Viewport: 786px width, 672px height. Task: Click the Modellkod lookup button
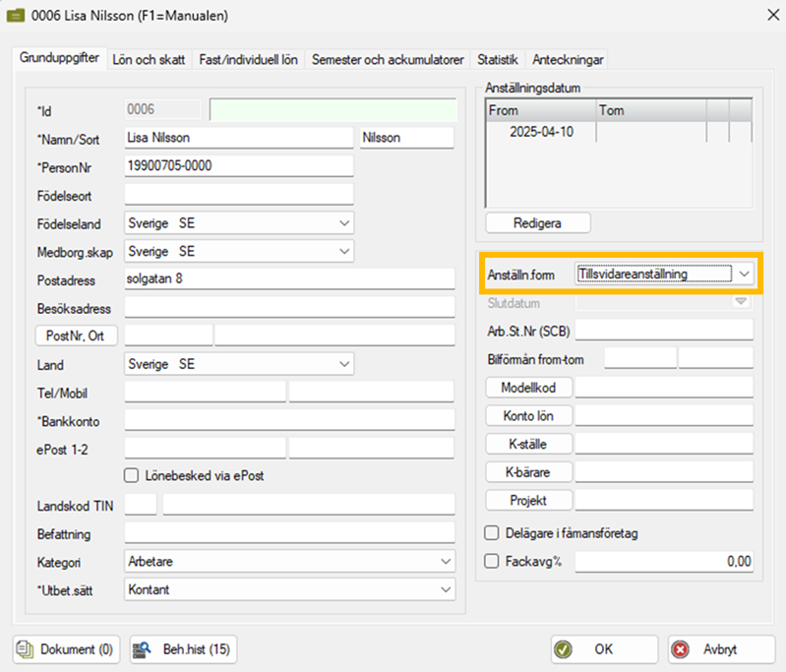point(528,388)
